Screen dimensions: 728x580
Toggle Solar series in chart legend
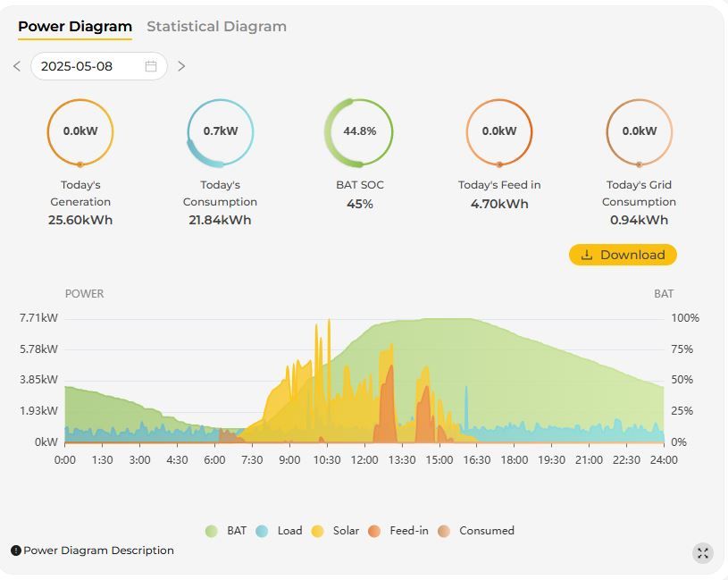click(335, 531)
